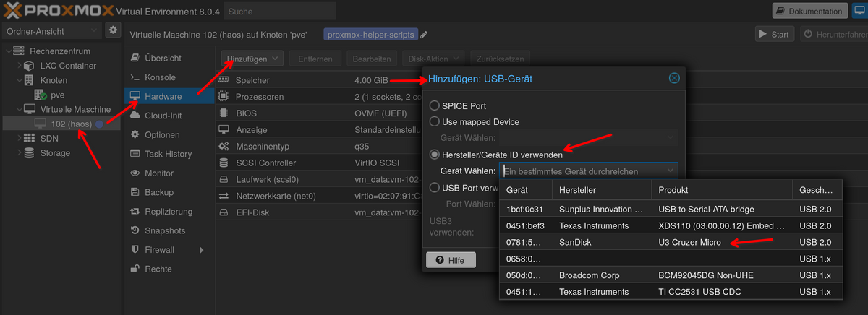Collapse the Knoten tree node

point(19,80)
